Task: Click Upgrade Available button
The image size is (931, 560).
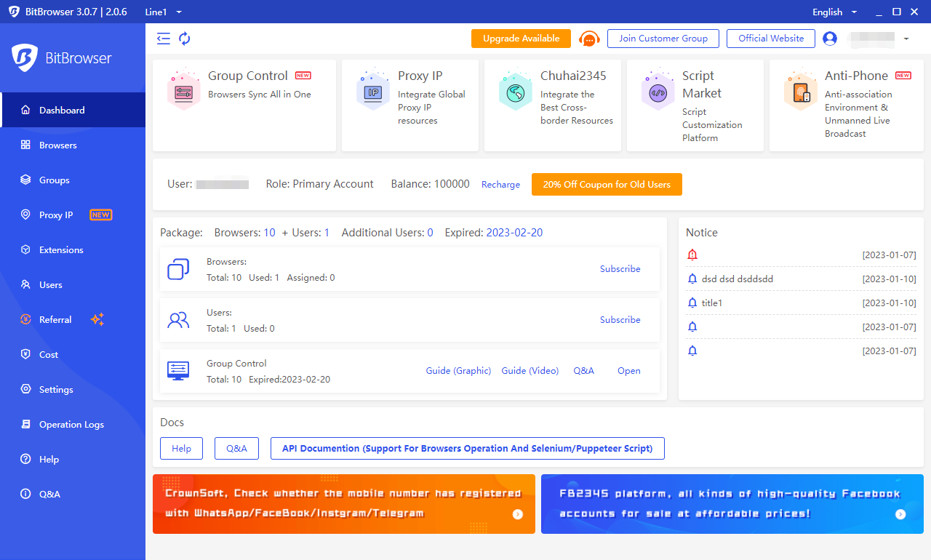Action: click(522, 39)
